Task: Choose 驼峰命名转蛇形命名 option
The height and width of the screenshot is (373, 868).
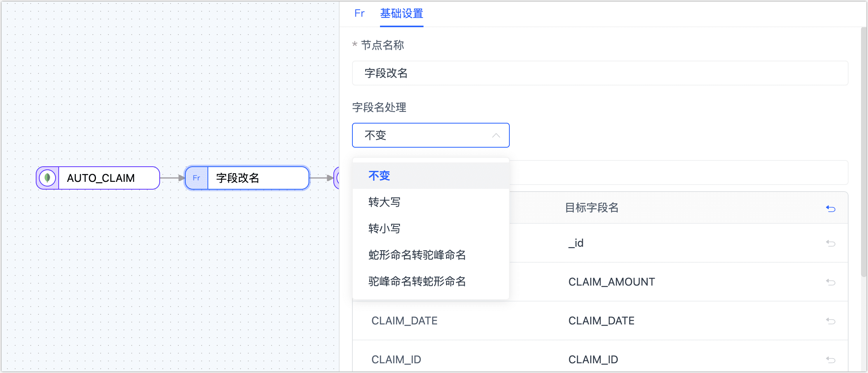Action: (x=417, y=281)
